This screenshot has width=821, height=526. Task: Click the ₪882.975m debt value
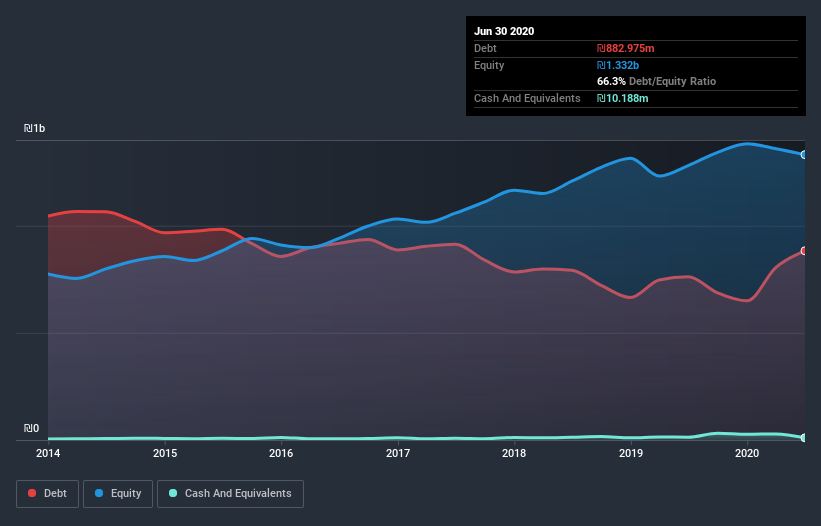[x=626, y=48]
